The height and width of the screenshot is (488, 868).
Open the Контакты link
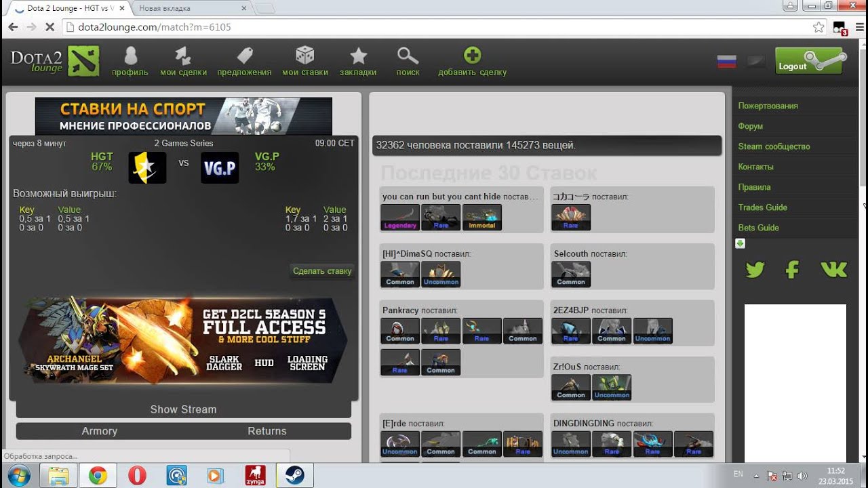(x=755, y=167)
